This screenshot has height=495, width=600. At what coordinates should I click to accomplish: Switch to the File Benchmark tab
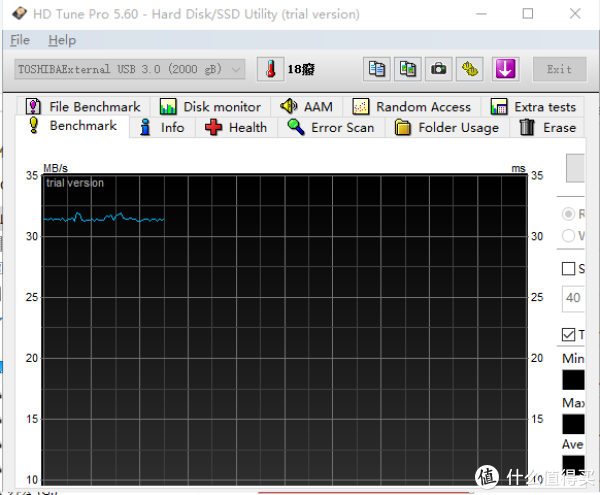[x=83, y=107]
